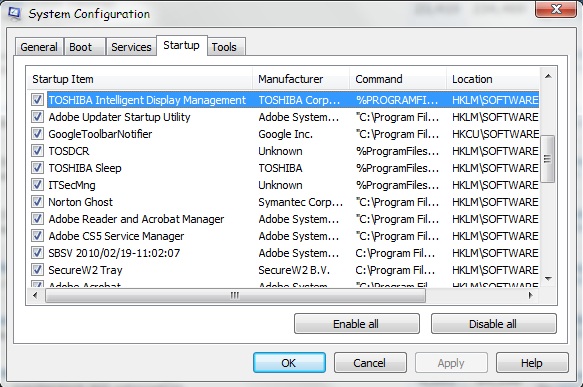
Task: Disable the TOSDCR startup item checkbox
Action: pyautogui.click(x=37, y=151)
